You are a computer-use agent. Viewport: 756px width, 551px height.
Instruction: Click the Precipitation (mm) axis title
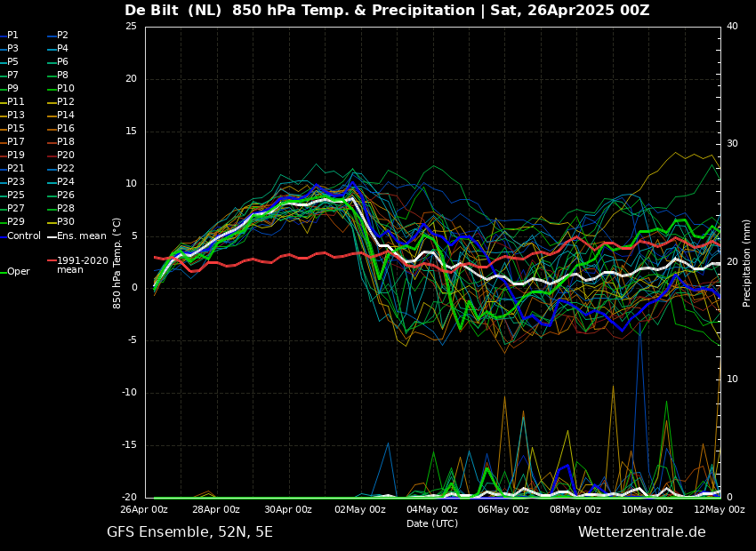tap(746, 262)
